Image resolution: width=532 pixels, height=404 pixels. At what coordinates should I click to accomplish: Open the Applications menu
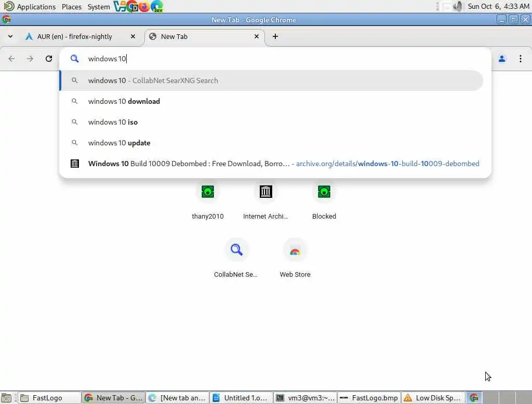tap(30, 6)
